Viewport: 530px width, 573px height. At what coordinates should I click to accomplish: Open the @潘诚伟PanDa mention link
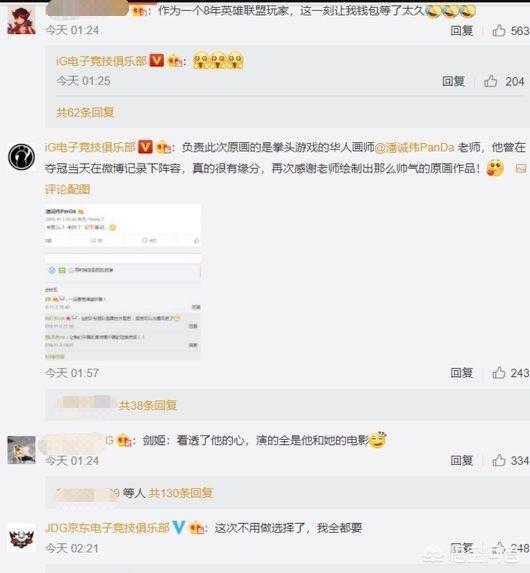point(414,147)
